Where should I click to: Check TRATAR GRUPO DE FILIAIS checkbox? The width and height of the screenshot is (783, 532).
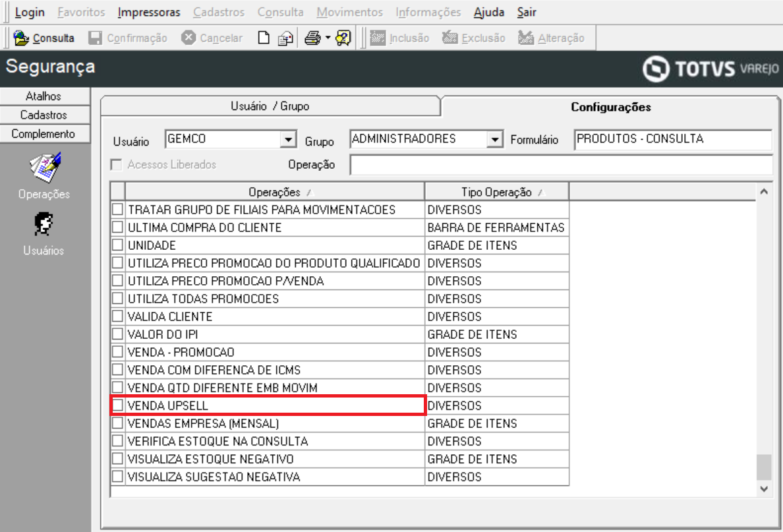tap(117, 209)
